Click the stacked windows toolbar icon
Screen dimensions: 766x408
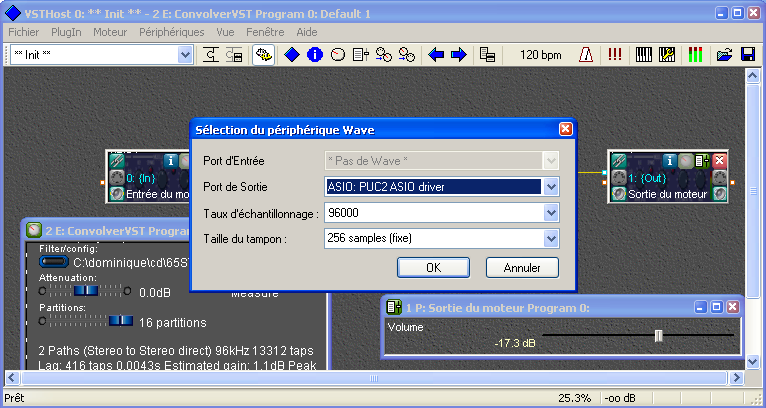tap(488, 55)
